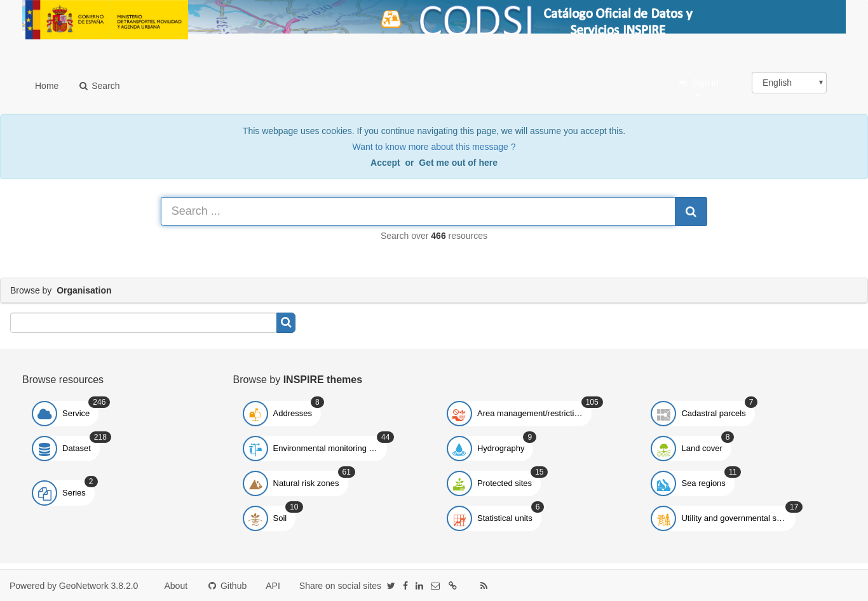Click the Cadastral parcels label
868x601 pixels.
click(714, 414)
